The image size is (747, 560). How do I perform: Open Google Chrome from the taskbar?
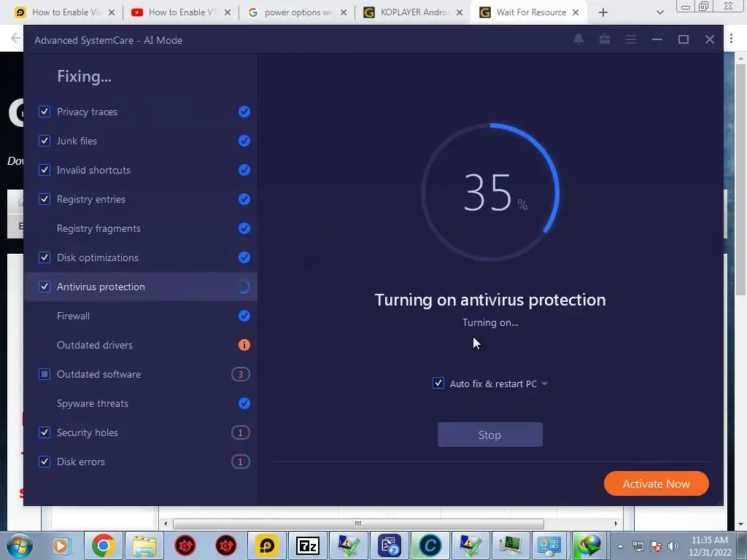tap(103, 545)
